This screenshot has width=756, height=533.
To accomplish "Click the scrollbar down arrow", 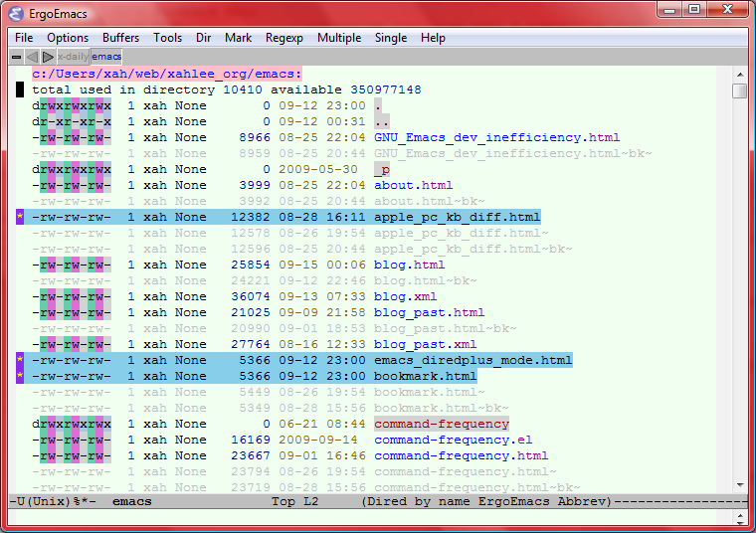I will coord(740,485).
